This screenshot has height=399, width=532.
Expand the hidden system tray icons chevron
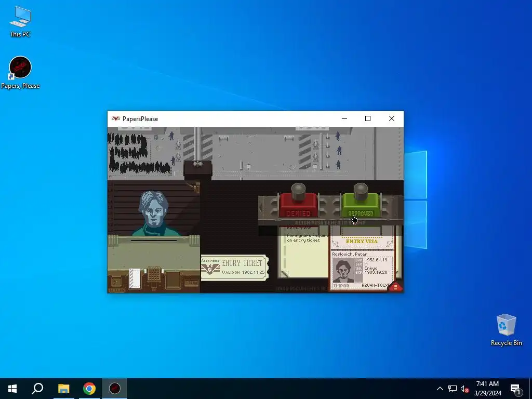[x=440, y=389]
